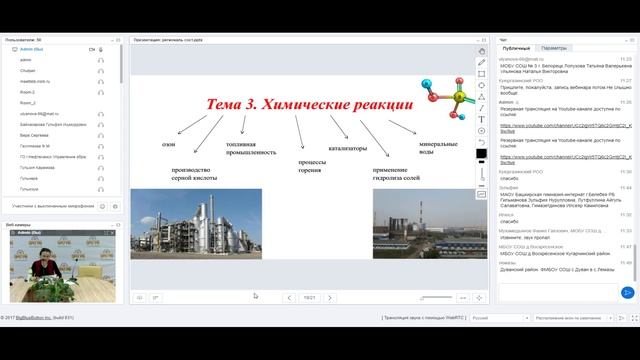Viewport: 640px width, 360px height.
Task: Select the Triangle shape tool
Action: pos(482,97)
